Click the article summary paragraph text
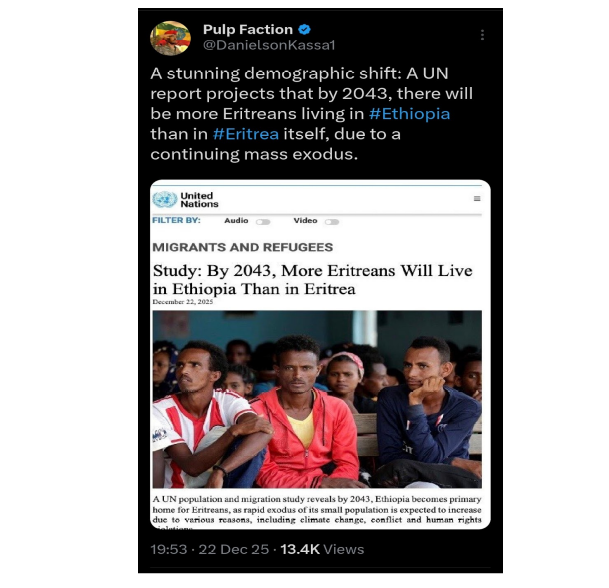 (317, 513)
